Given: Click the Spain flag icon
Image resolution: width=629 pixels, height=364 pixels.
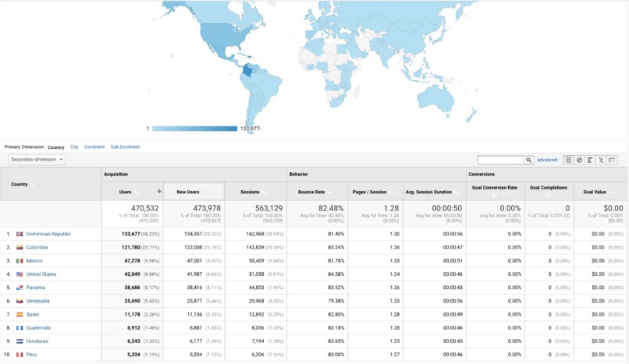Looking at the screenshot, I should [x=20, y=314].
